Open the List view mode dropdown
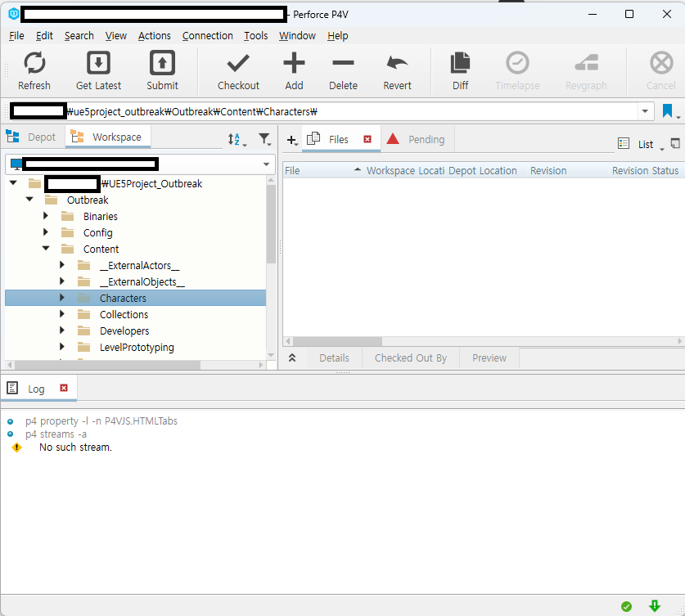 click(662, 148)
